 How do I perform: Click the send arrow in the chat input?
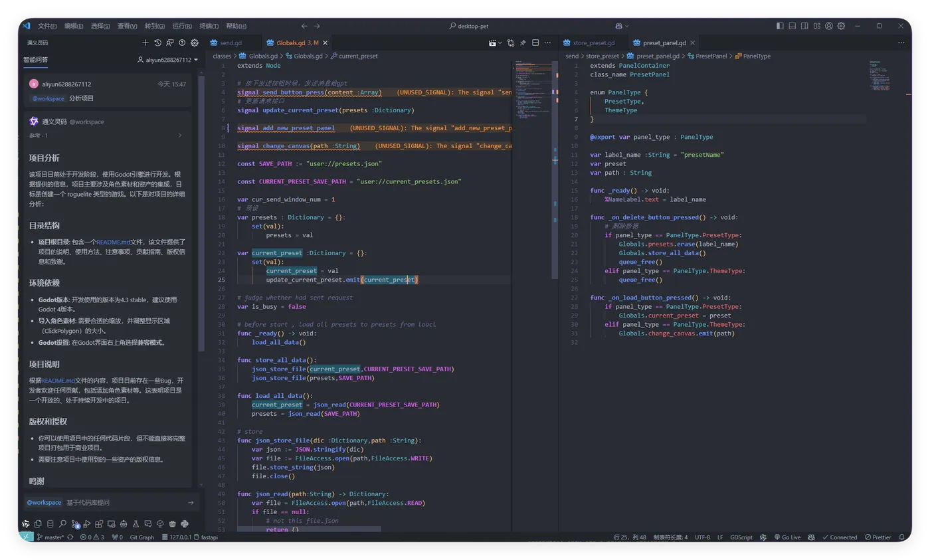pyautogui.click(x=191, y=503)
